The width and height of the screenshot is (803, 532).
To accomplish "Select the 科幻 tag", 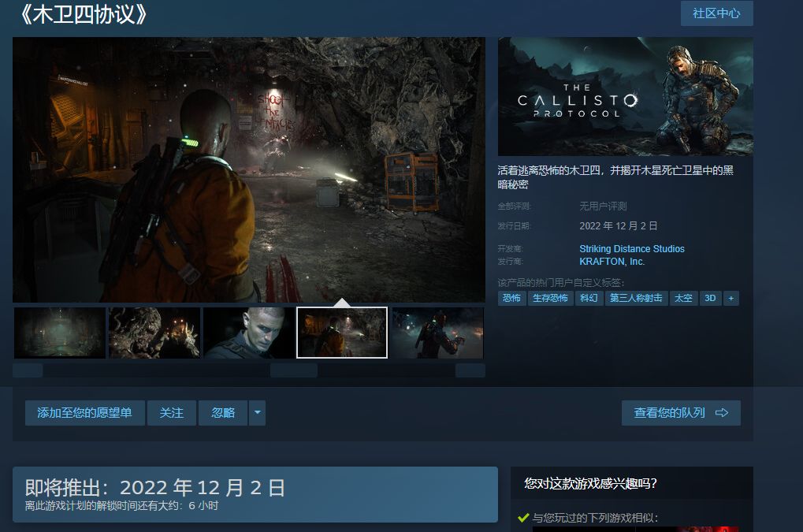I will pyautogui.click(x=589, y=298).
